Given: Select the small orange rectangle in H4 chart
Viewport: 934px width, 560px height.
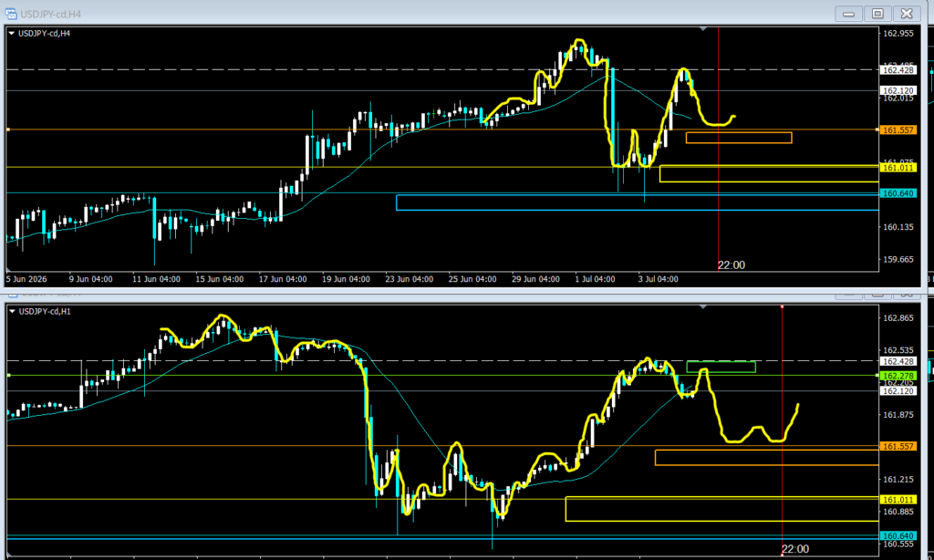Looking at the screenshot, I should (739, 138).
